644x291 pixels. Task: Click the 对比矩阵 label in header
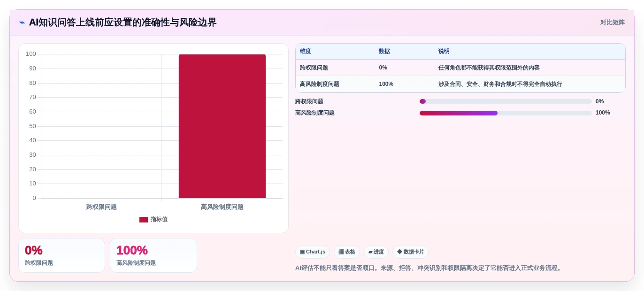(612, 23)
